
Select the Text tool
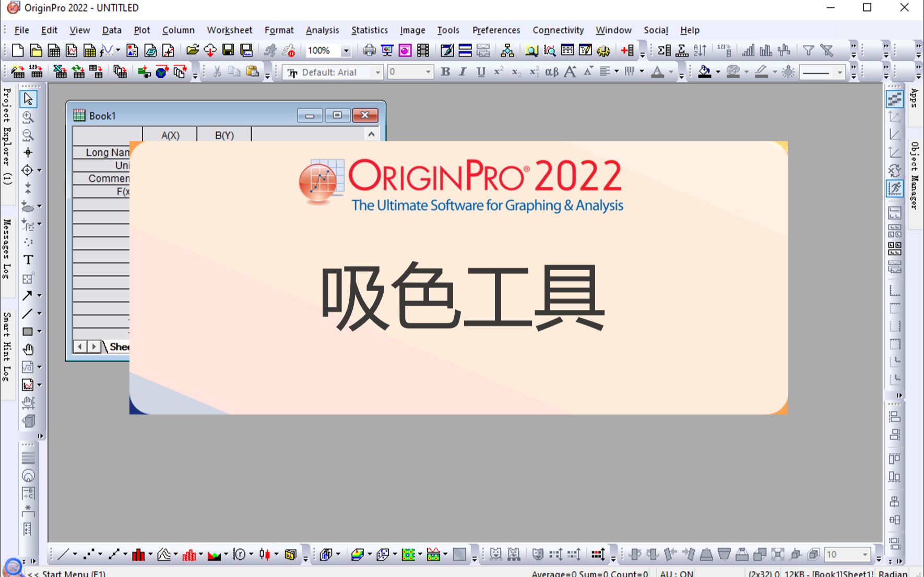pyautogui.click(x=28, y=260)
